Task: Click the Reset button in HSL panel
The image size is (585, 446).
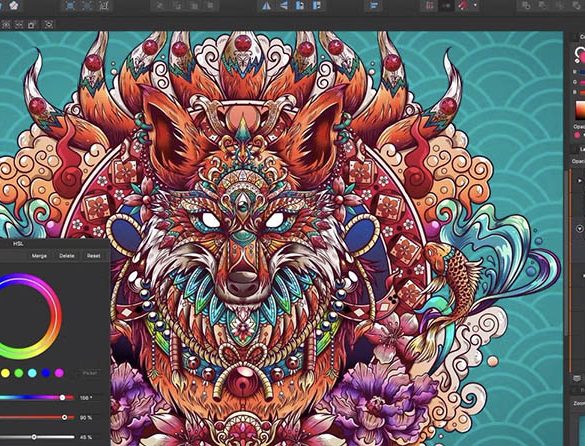Action: pos(93,256)
